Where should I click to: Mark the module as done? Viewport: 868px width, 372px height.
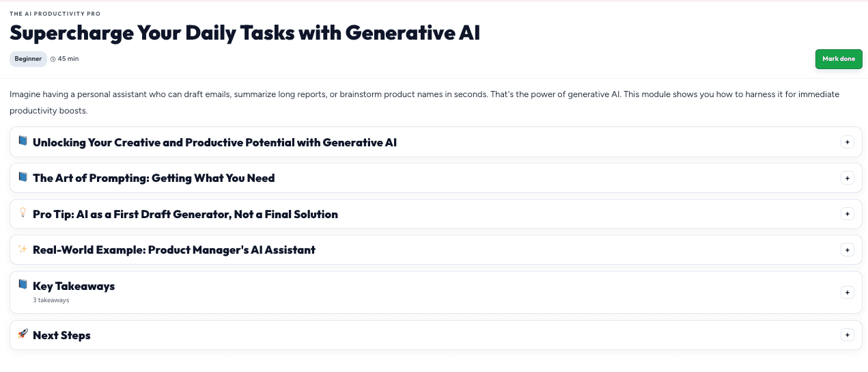839,59
